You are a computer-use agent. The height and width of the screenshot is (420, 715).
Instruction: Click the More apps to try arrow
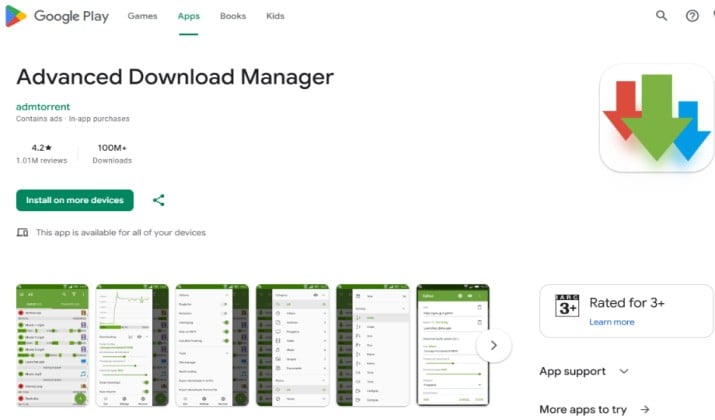645,410
